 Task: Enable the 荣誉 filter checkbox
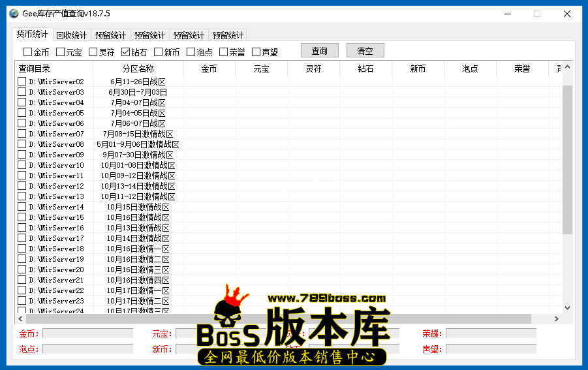pyautogui.click(x=223, y=52)
